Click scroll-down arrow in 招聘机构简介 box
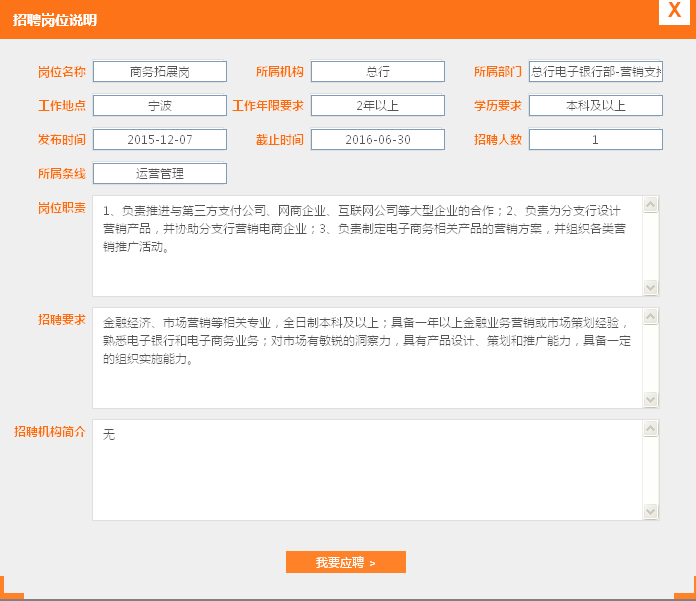 [x=651, y=511]
